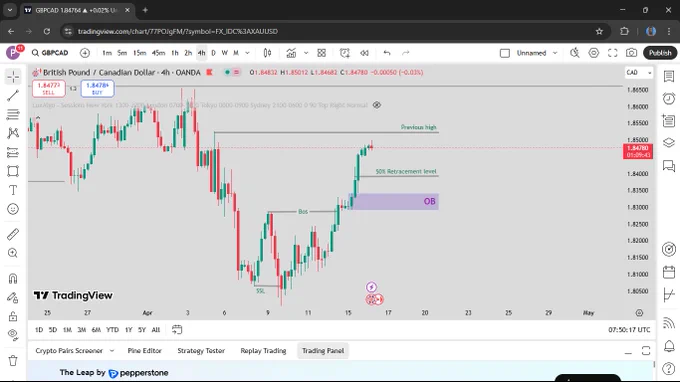The height and width of the screenshot is (382, 680).
Task: Open the help center question mark
Action: click(x=669, y=368)
